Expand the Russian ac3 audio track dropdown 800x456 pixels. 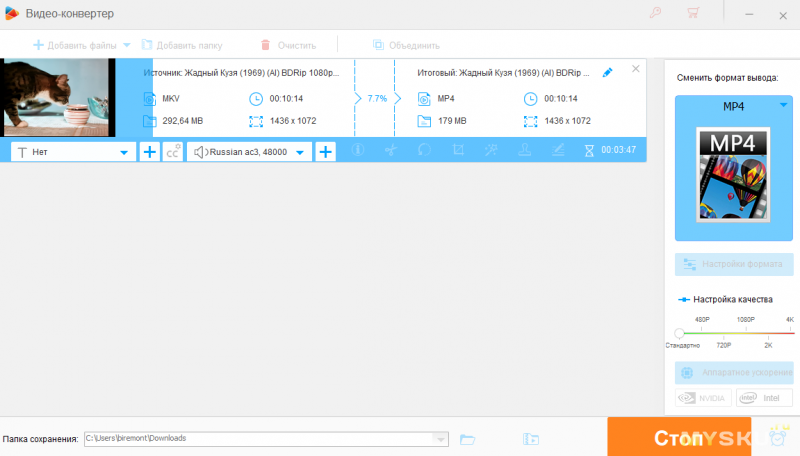[250, 151]
